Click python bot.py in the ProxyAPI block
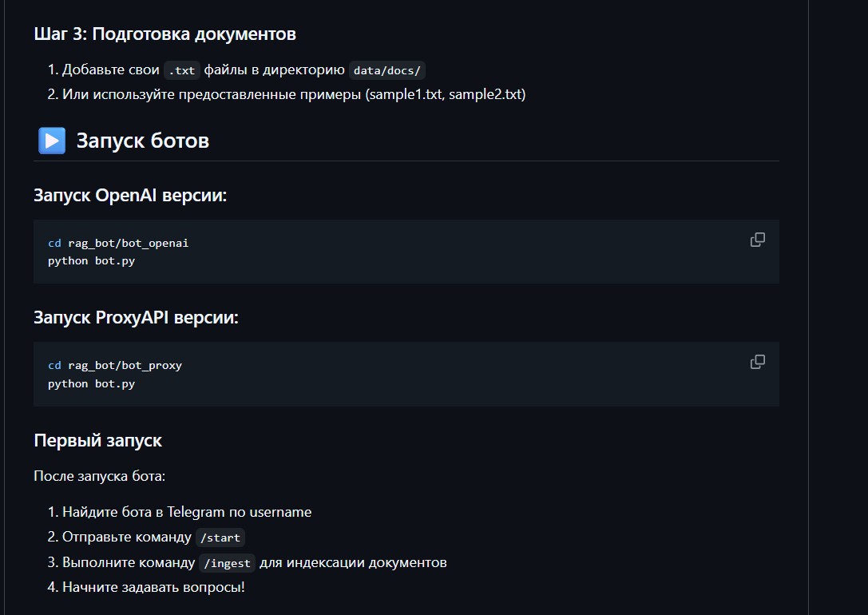This screenshot has width=868, height=615. coord(91,383)
